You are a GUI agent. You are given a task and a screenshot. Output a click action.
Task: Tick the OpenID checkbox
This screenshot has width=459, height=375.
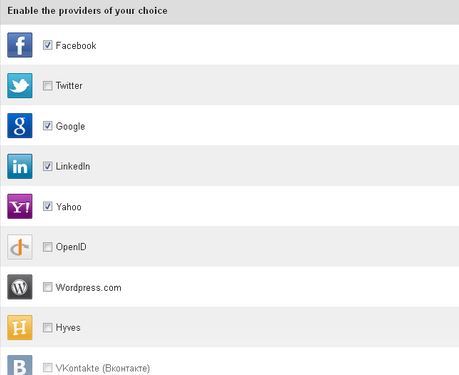tap(48, 247)
